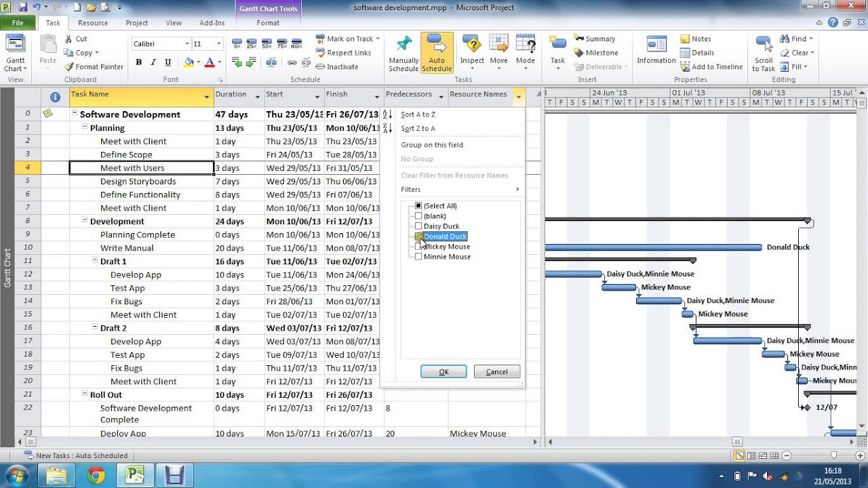Image resolution: width=868 pixels, height=488 pixels.
Task: Set task to Auto Schedule
Action: (437, 53)
